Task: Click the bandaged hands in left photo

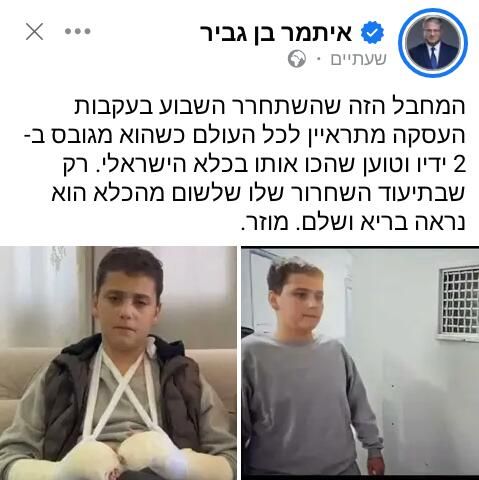Action: [128, 457]
